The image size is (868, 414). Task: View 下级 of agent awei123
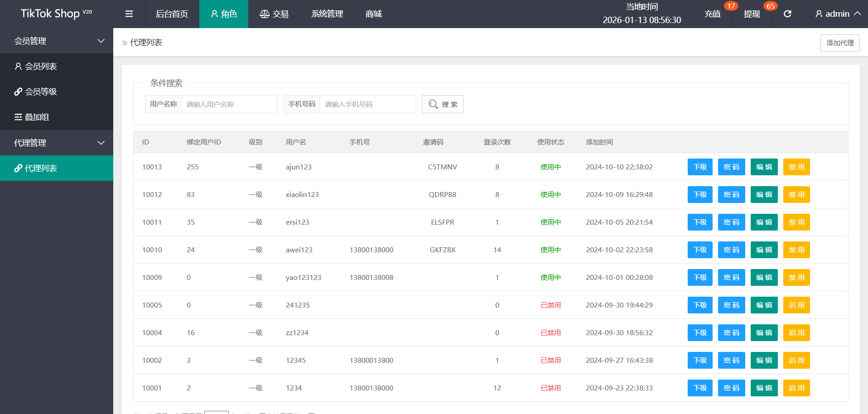click(700, 250)
